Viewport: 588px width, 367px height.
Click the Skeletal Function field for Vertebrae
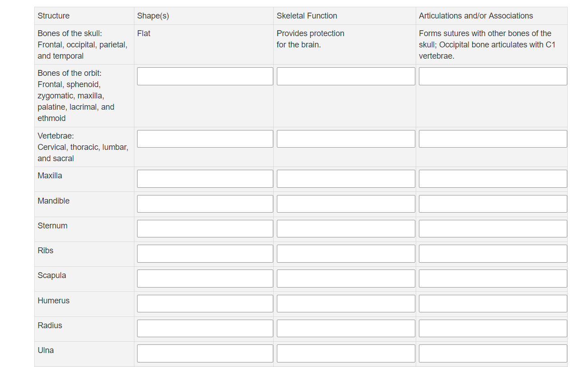tap(345, 139)
